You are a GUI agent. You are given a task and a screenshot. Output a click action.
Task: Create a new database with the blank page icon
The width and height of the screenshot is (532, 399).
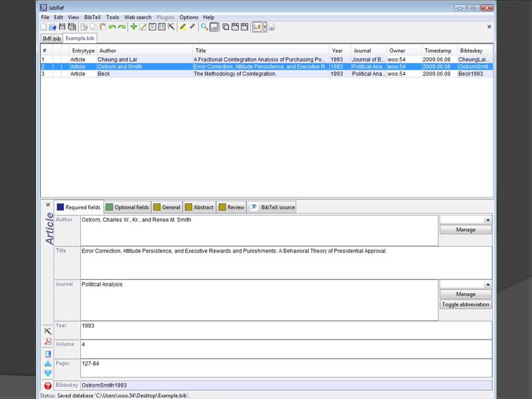coord(43,27)
